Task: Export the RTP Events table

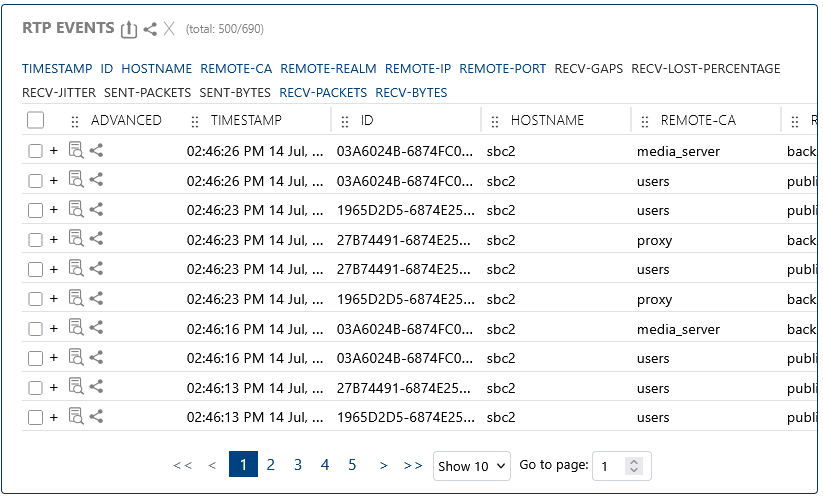Action: (x=129, y=29)
